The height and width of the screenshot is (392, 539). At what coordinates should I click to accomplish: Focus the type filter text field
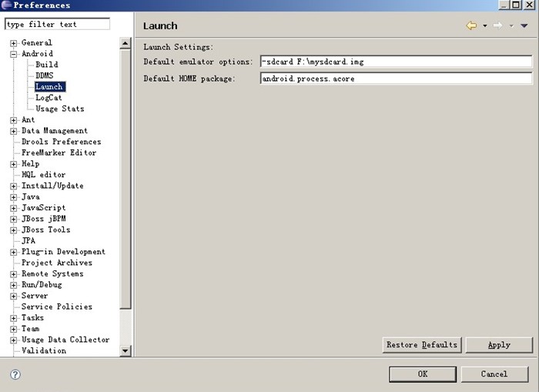[58, 24]
